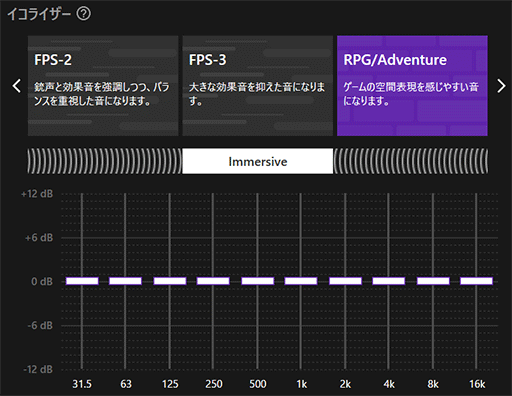The image size is (512, 396).
Task: Click the 16k frequency label
Action: [477, 384]
